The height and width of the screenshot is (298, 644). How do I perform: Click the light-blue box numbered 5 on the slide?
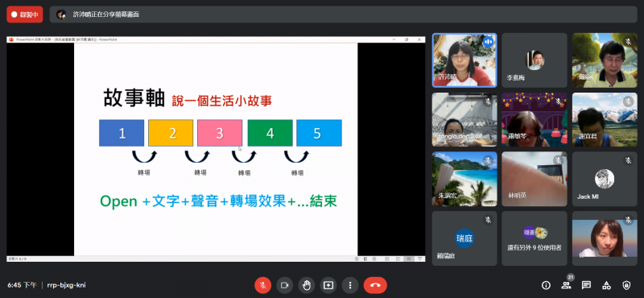pos(319,133)
